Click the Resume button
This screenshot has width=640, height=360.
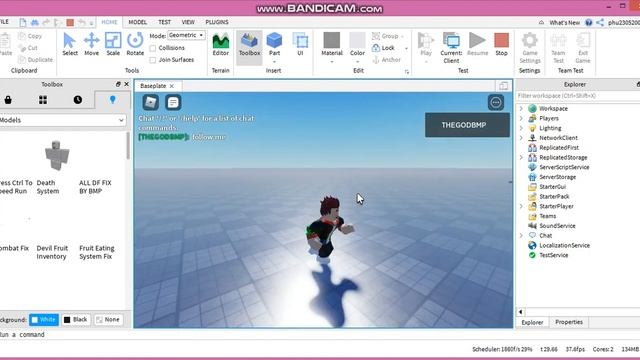click(477, 44)
